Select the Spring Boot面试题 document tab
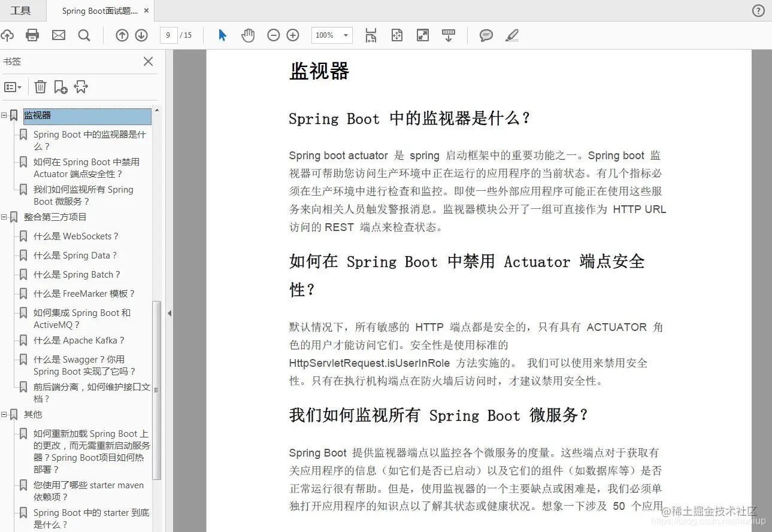Image resolution: width=772 pixels, height=532 pixels. click(99, 11)
